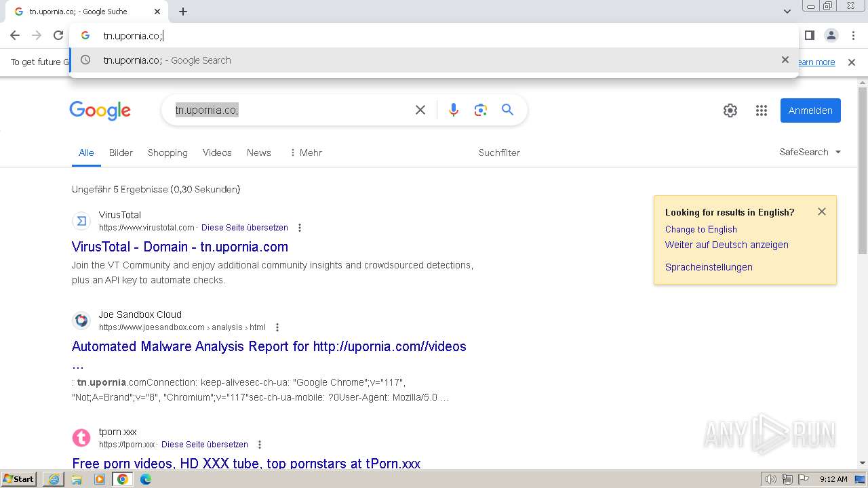Open the Google apps grid
The width and height of the screenshot is (868, 488).
click(x=762, y=110)
